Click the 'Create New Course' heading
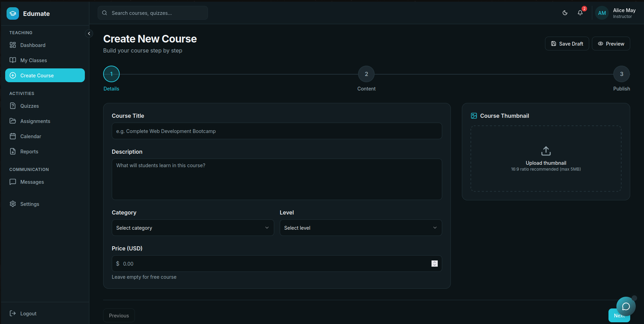Image resolution: width=644 pixels, height=324 pixels. [x=150, y=39]
